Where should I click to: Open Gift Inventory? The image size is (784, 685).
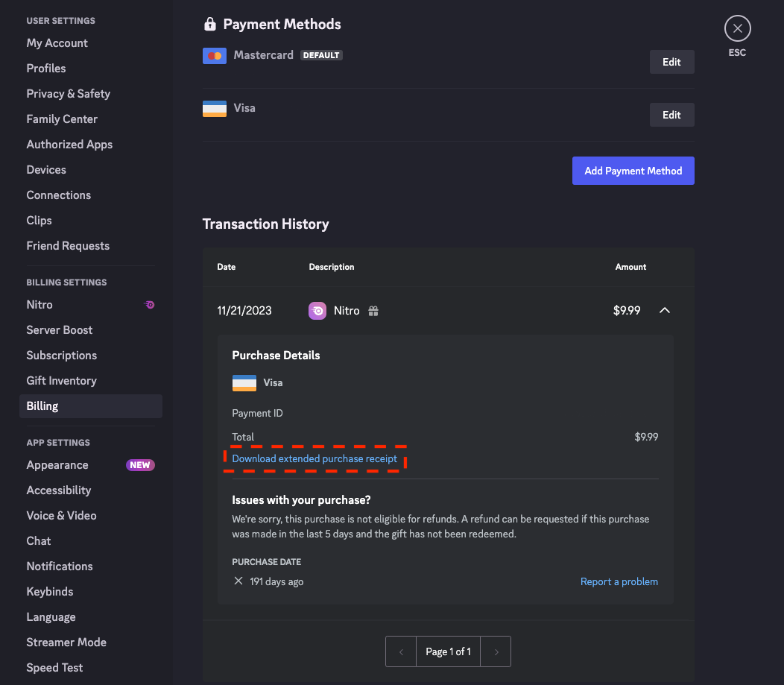(62, 381)
